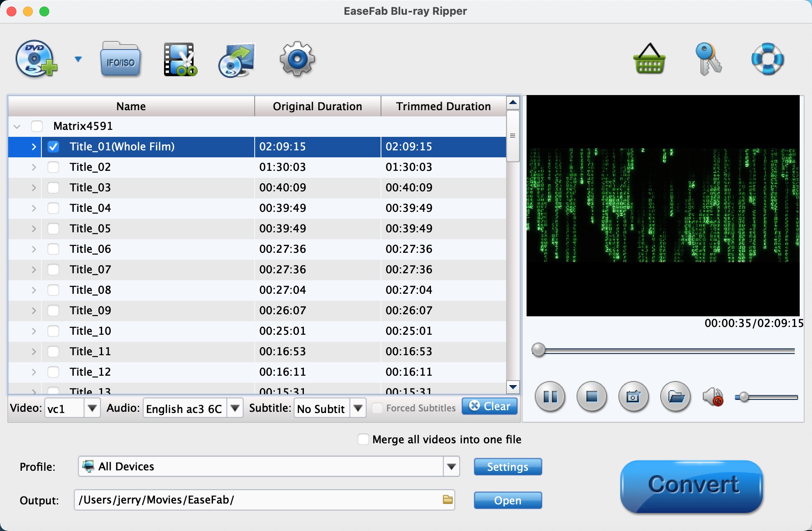This screenshot has width=812, height=531.
Task: Check the Title_05 checkbox
Action: click(53, 229)
